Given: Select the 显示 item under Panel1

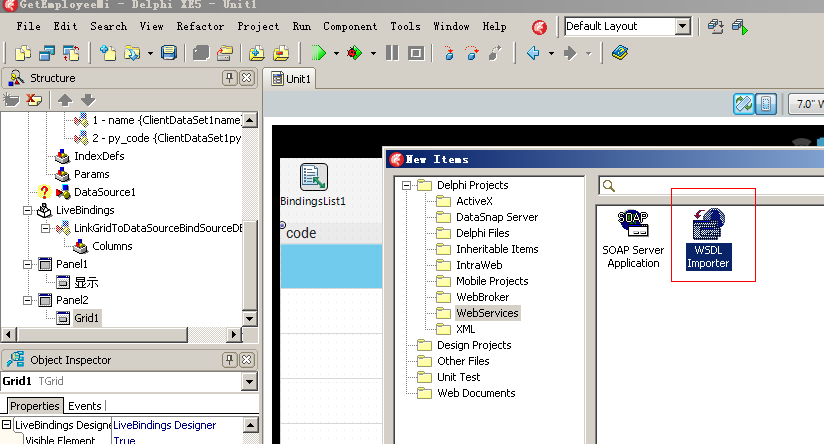Looking at the screenshot, I should click(x=86, y=283).
